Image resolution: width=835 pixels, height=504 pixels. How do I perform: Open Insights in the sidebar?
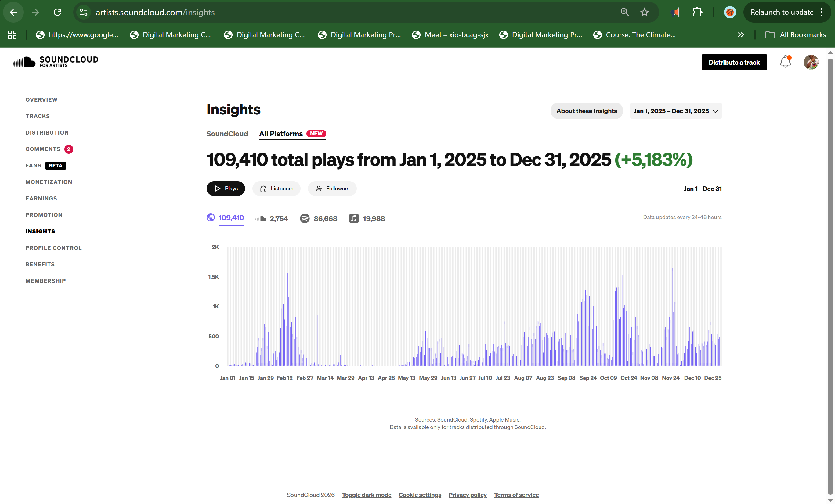40,231
